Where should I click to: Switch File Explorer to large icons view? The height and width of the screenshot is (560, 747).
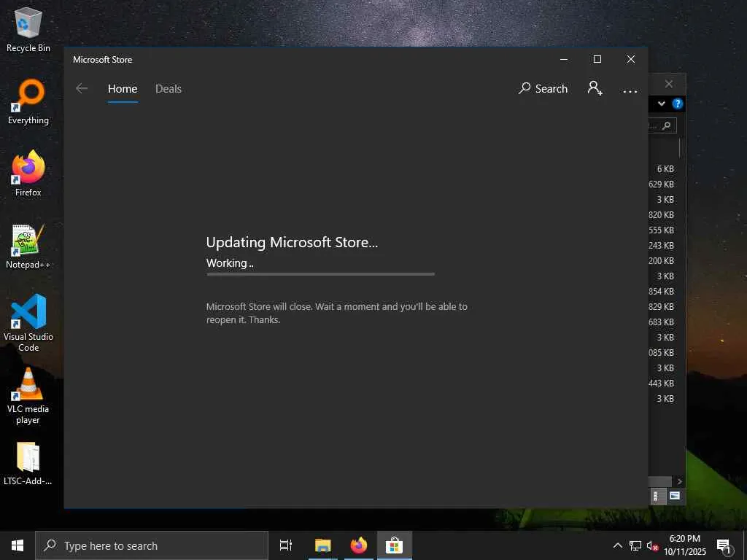[x=675, y=496]
